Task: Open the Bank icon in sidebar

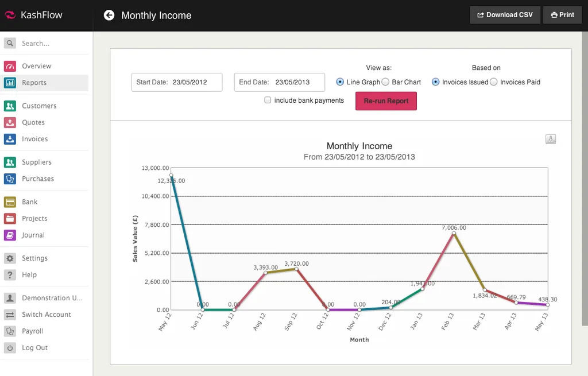Action: [10, 201]
